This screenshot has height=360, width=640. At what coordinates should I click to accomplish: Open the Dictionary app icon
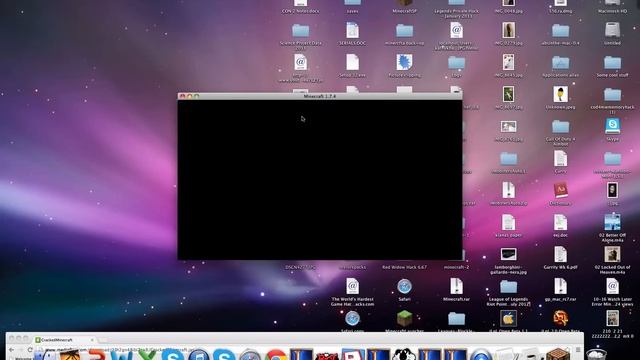[x=560, y=190]
